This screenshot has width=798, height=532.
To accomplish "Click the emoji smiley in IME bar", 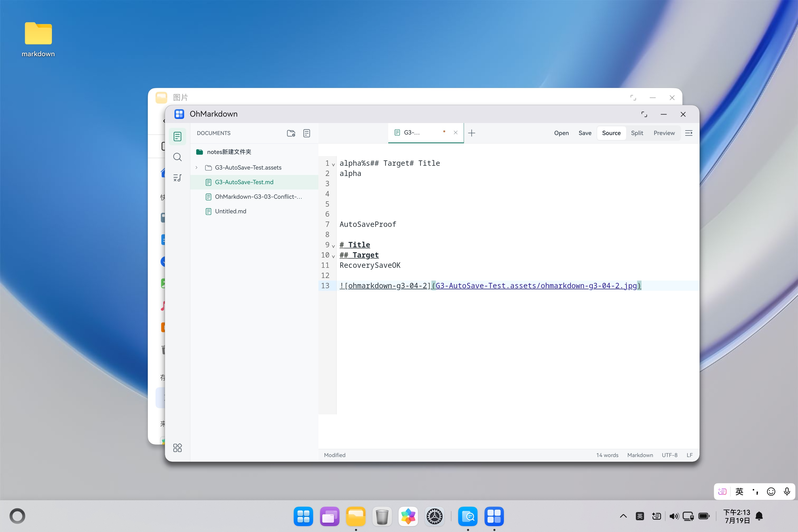I will (771, 492).
